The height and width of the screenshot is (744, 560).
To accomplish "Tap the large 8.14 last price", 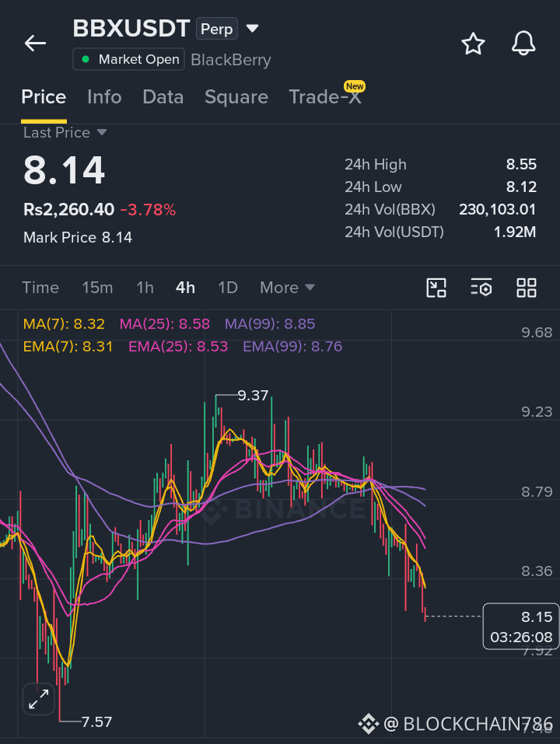I will 64,170.
